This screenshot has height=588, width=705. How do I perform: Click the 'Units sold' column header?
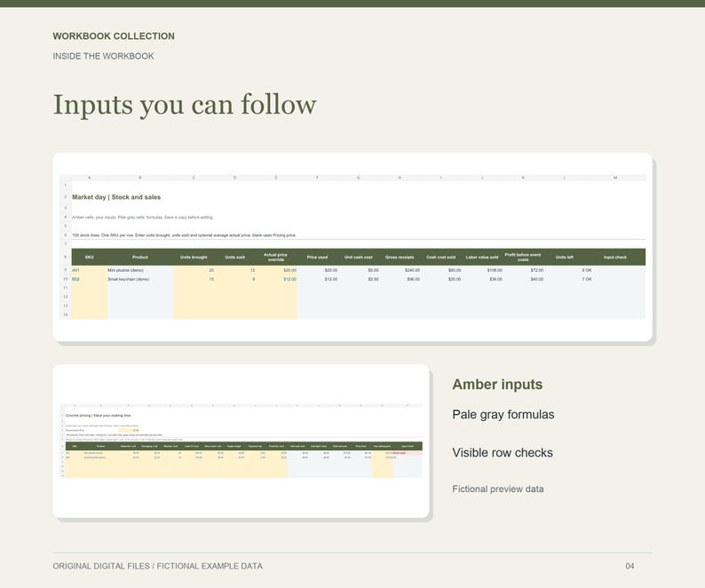click(x=234, y=258)
